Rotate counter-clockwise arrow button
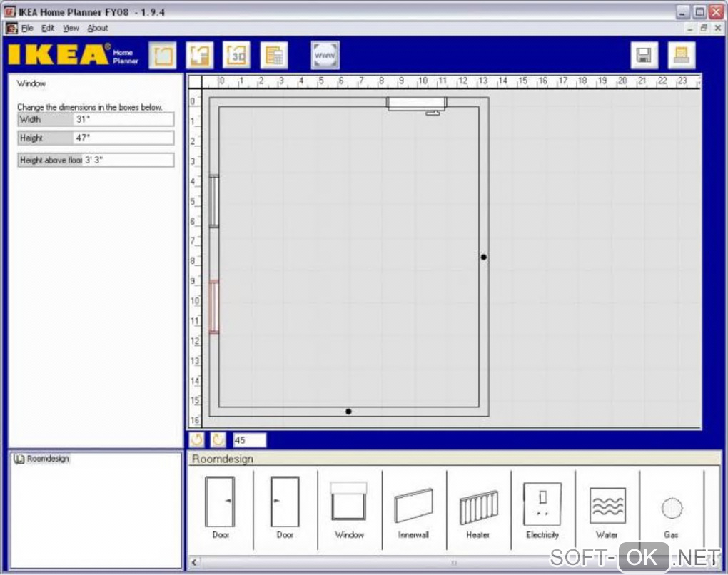Screen dimensions: 728x575 coord(197,439)
